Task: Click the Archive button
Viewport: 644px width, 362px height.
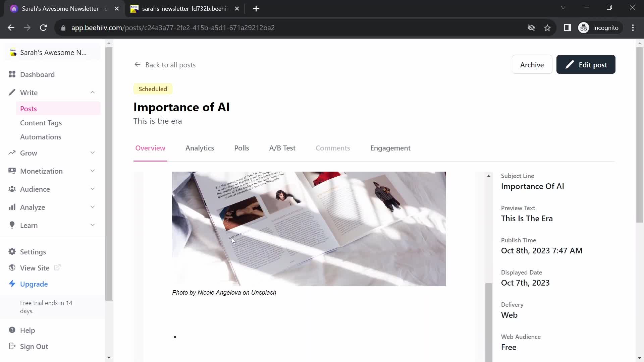Action: 532,65
